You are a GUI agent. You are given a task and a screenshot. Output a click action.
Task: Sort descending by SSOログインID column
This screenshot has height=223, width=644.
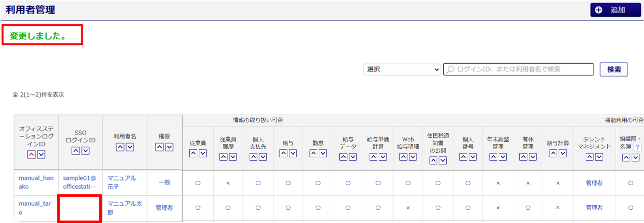86,151
